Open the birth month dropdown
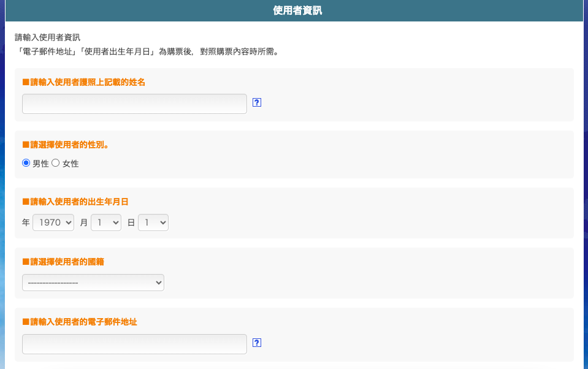 [106, 223]
